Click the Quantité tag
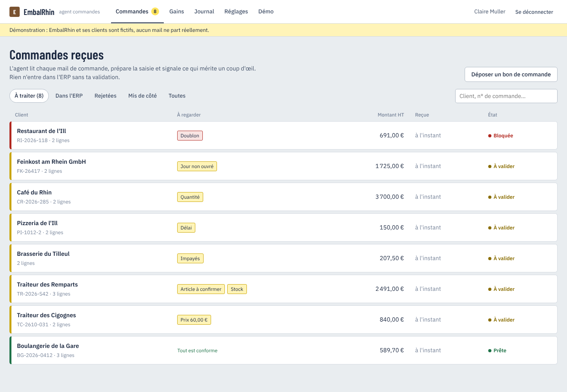Image resolution: width=567 pixels, height=392 pixels. tap(190, 197)
